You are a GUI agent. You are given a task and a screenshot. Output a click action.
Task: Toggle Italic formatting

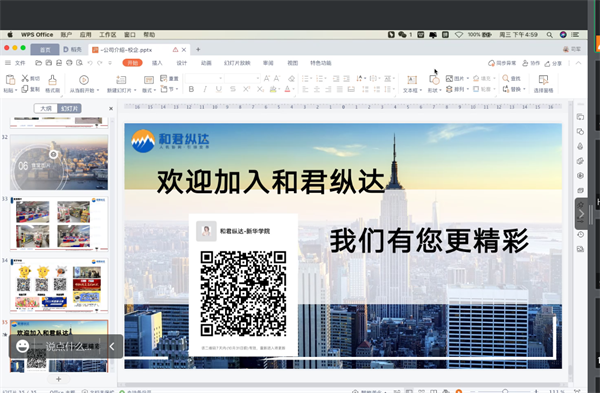click(x=205, y=89)
